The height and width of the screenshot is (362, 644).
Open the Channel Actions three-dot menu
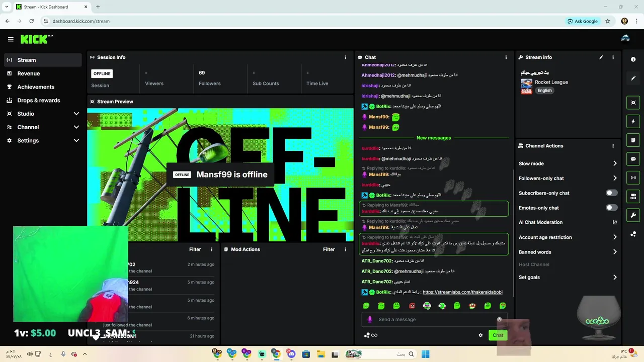pyautogui.click(x=613, y=146)
